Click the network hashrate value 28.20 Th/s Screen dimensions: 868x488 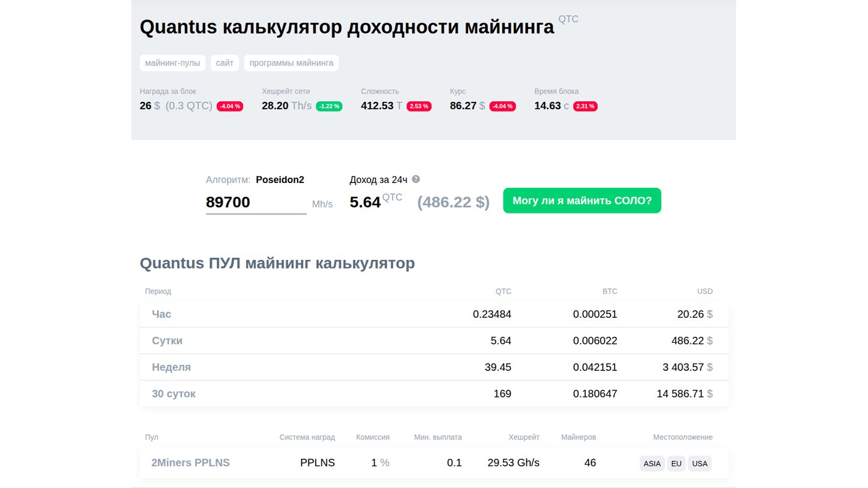coord(286,106)
